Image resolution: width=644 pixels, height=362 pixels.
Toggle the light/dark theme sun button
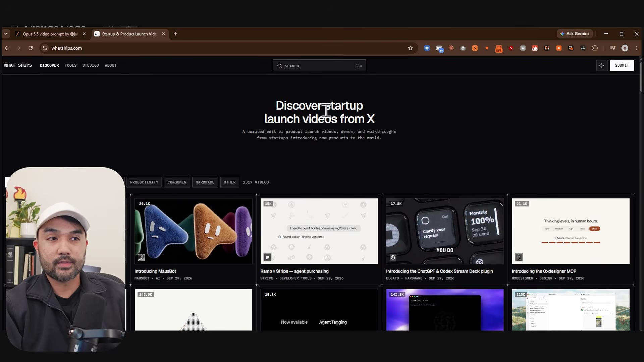point(602,65)
